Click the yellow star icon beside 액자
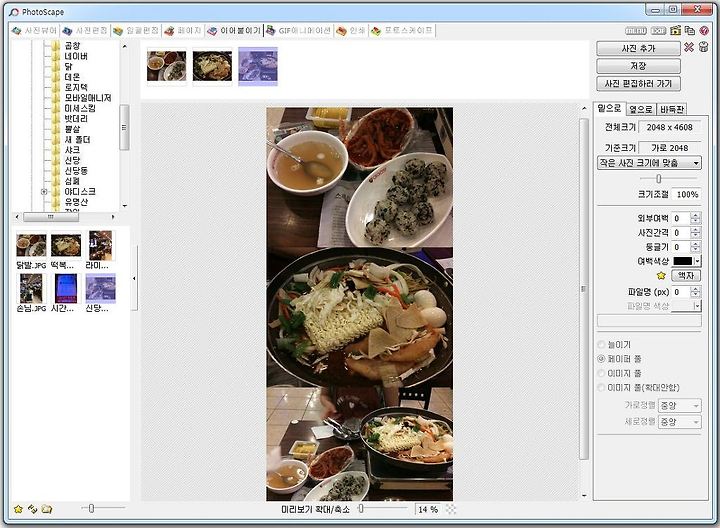 [661, 275]
